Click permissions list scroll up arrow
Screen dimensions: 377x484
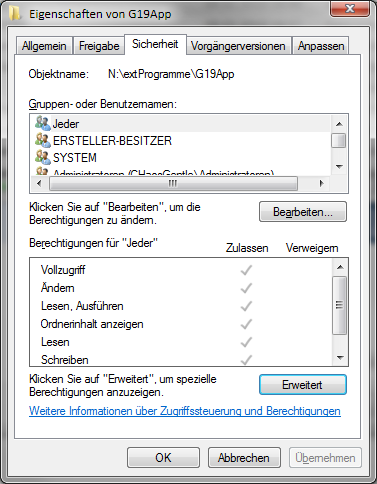pos(340,267)
